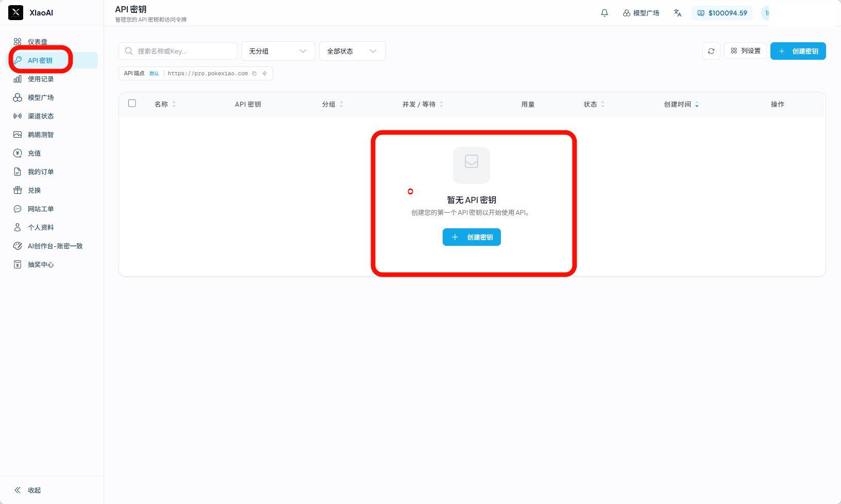Select API 密钥 in the sidebar
The height and width of the screenshot is (504, 841).
(52, 60)
